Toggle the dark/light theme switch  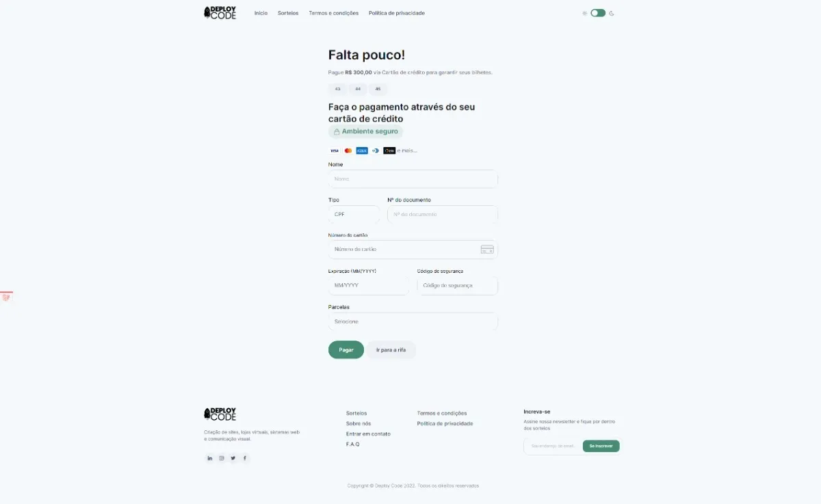(x=598, y=13)
